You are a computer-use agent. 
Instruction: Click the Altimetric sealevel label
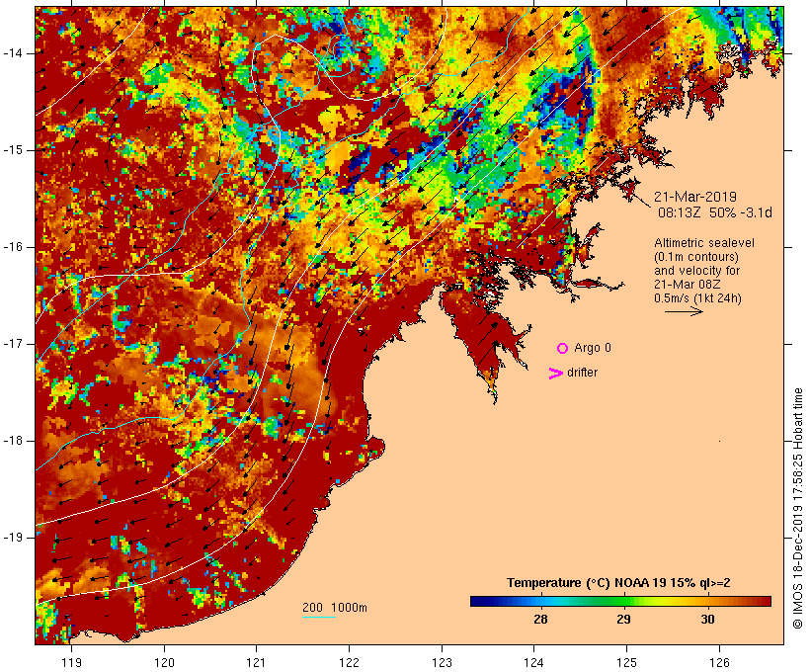704,243
